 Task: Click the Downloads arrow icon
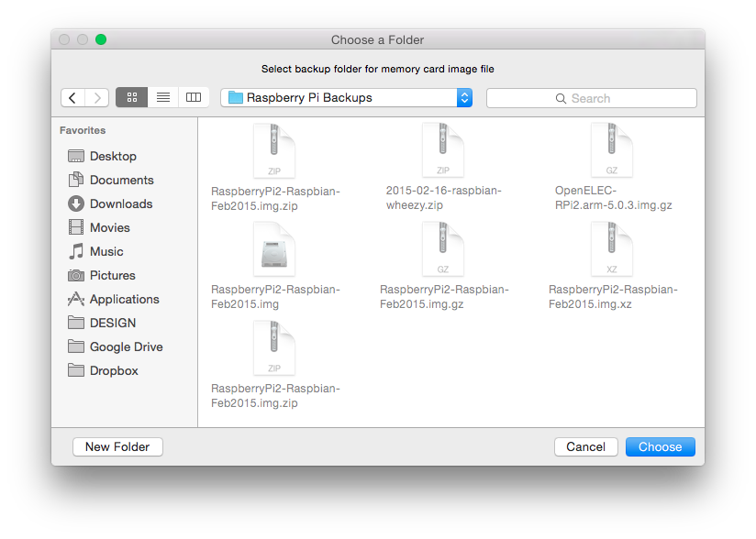coord(76,203)
